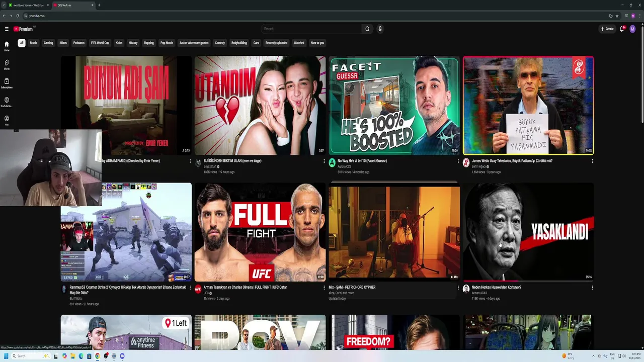Open the Arman ACAR channel link
Screen dimensions: 644x362
(479, 293)
